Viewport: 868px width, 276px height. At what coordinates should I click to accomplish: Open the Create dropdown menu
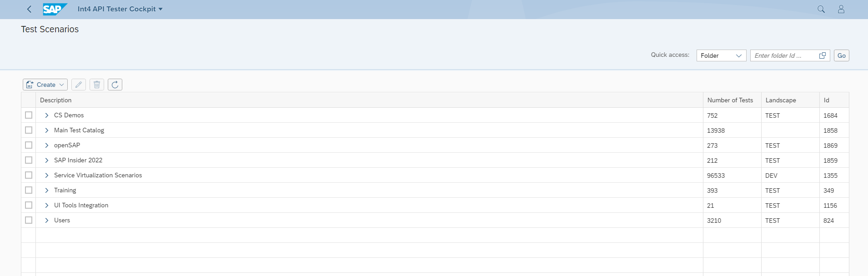[x=45, y=85]
